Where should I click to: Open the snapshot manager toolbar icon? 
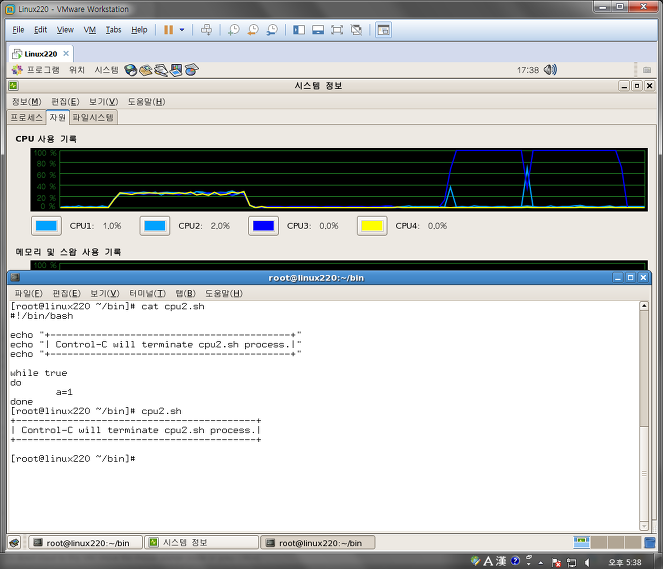point(272,30)
